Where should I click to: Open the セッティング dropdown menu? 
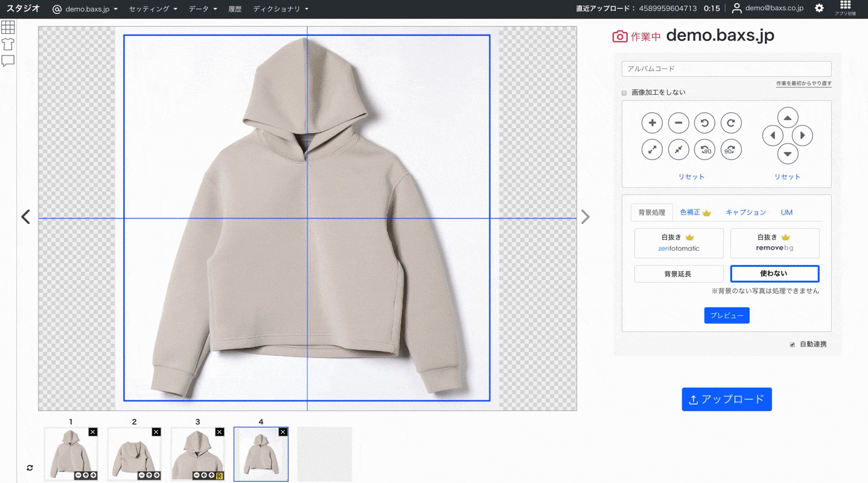tap(153, 9)
